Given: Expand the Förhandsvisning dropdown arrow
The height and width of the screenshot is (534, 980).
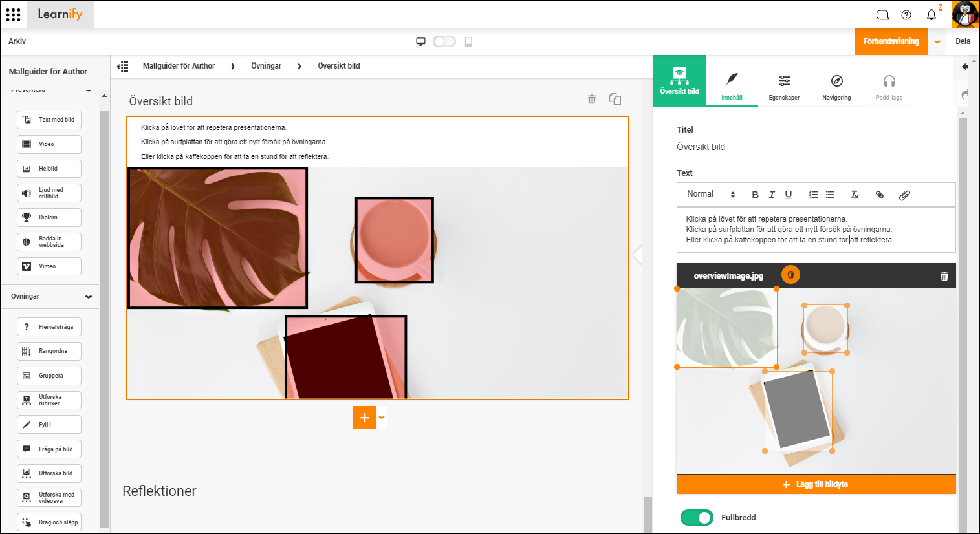Looking at the screenshot, I should (937, 41).
